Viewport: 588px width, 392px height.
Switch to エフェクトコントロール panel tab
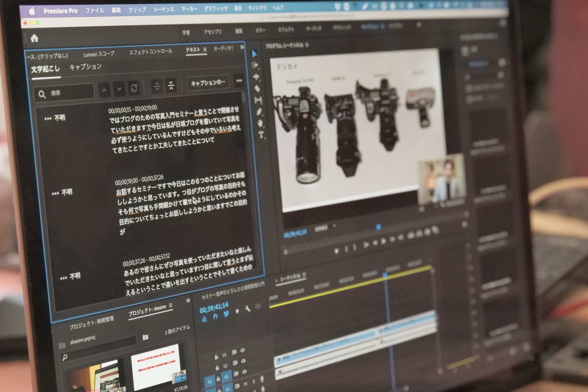click(150, 51)
